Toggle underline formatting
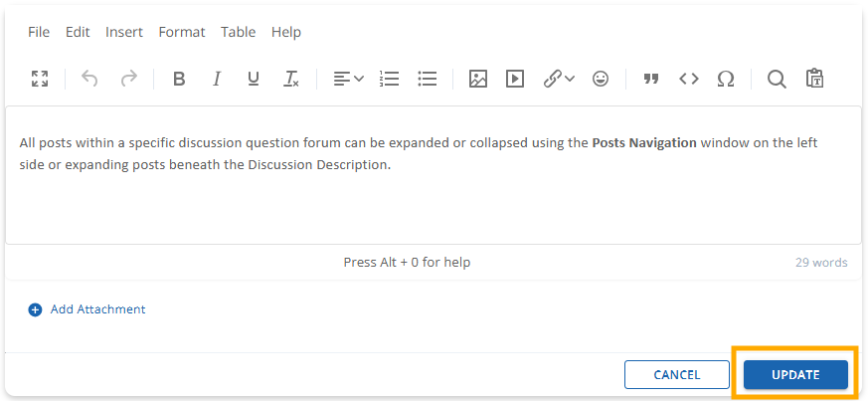The height and width of the screenshot is (401, 868). (x=253, y=79)
